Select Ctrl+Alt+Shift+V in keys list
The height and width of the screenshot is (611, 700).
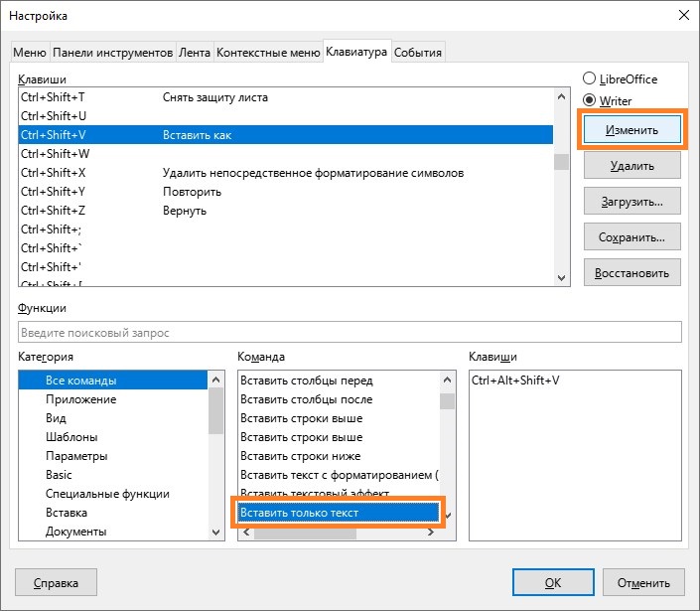(515, 381)
